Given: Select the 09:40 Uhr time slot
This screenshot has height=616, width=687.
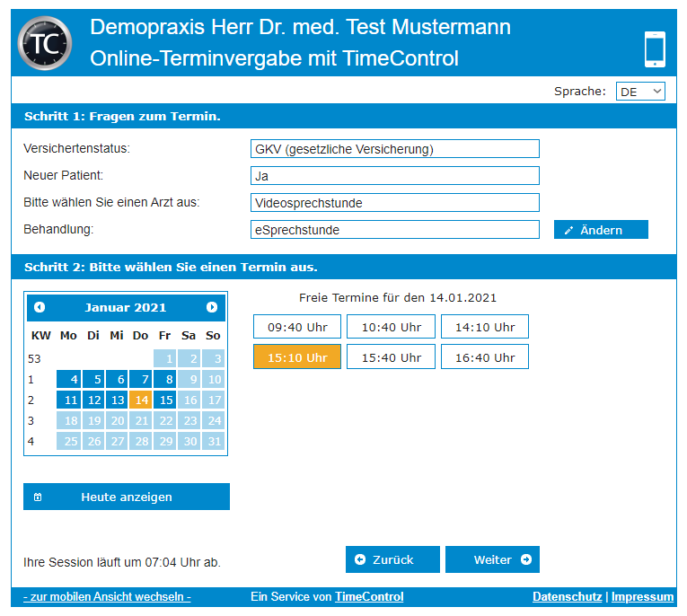Looking at the screenshot, I should point(297,327).
